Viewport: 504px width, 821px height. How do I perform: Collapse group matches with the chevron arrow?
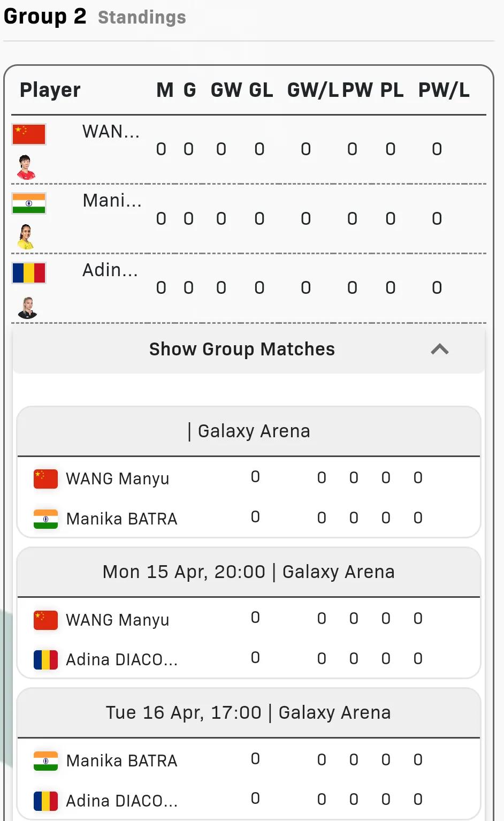[x=440, y=349]
